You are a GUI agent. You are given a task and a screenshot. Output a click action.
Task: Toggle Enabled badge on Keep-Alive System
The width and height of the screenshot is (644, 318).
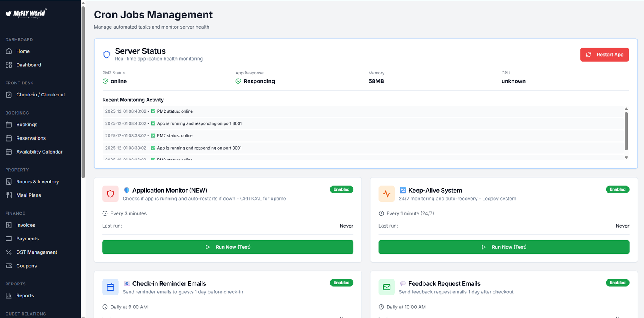[x=617, y=189]
